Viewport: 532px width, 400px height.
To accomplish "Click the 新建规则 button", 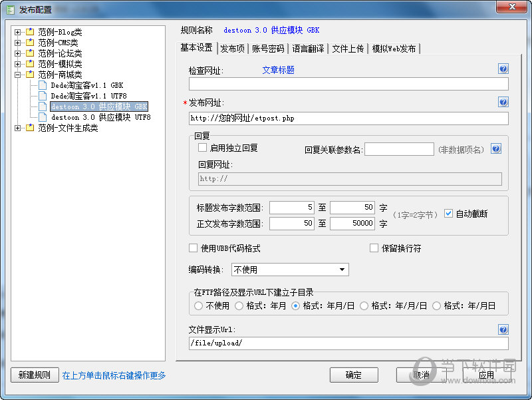I will point(35,375).
